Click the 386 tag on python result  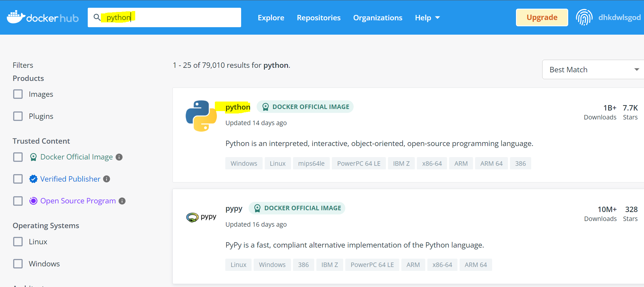click(x=520, y=163)
